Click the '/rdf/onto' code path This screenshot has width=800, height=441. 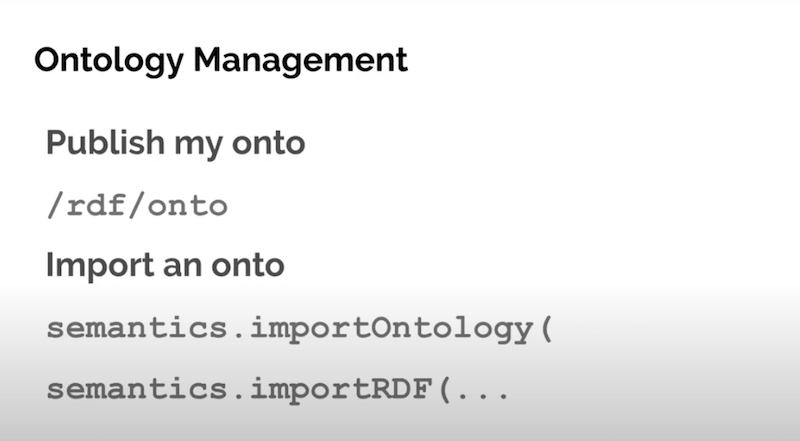point(137,205)
